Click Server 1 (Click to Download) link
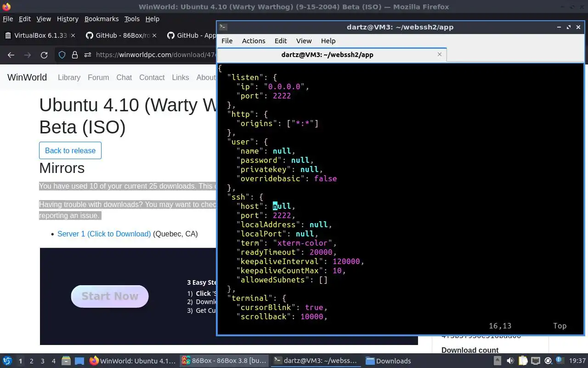 (x=104, y=234)
